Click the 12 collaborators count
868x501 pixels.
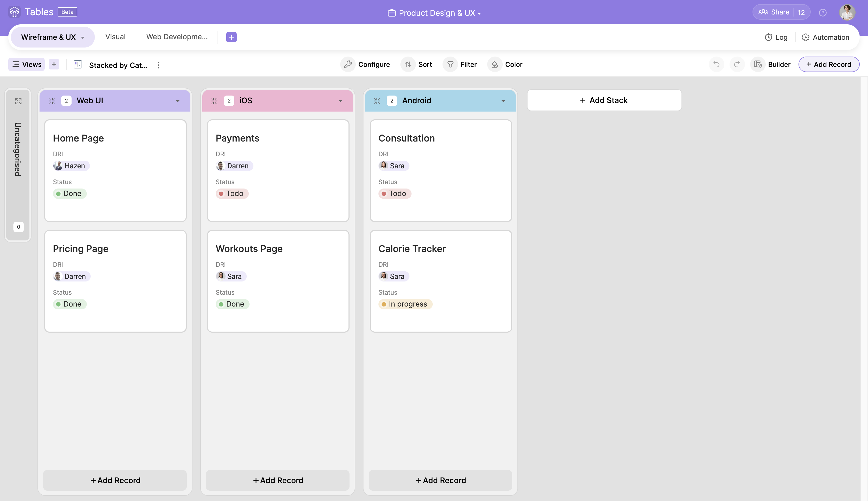point(801,12)
